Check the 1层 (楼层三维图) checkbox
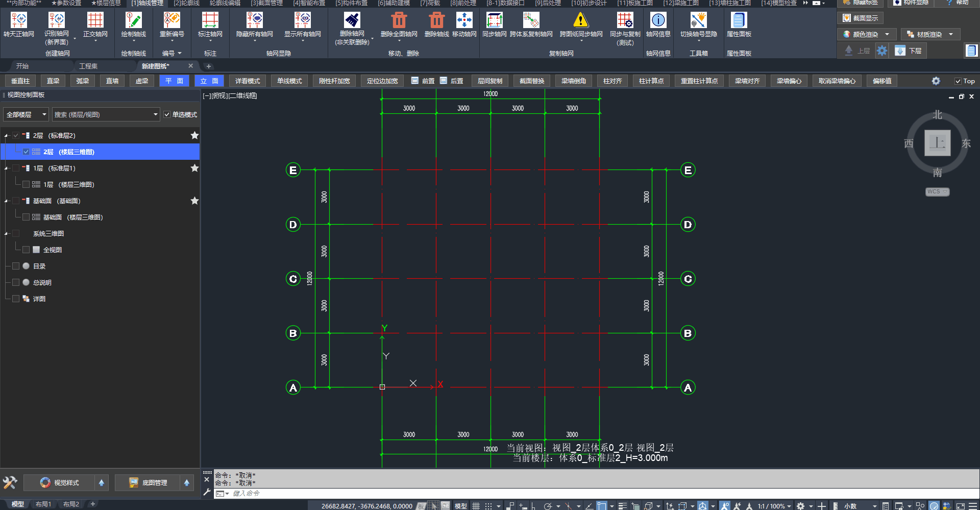This screenshot has width=980, height=510. click(x=26, y=185)
